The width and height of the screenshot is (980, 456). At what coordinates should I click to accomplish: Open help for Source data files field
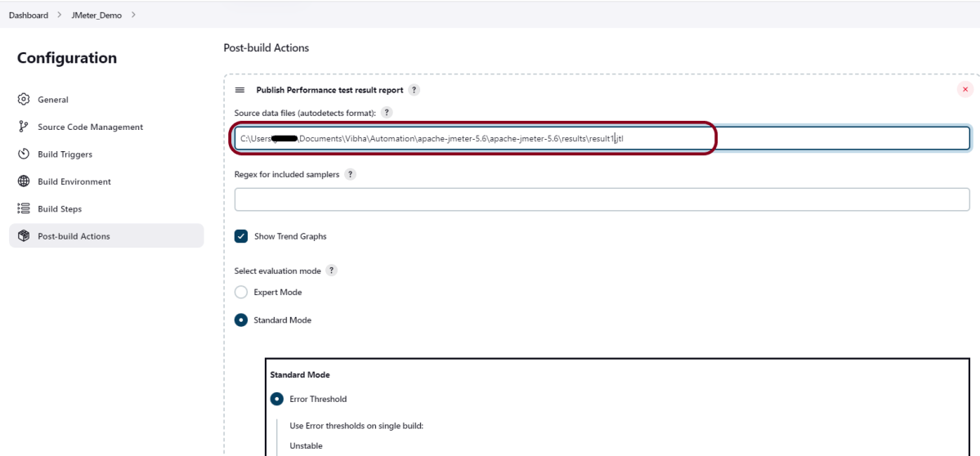387,112
